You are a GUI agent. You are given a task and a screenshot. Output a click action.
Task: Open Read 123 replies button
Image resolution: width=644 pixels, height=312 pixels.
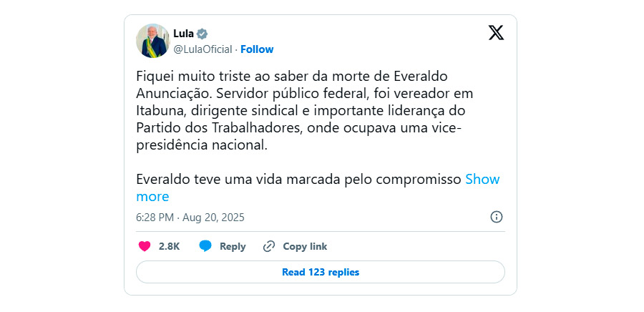321,272
